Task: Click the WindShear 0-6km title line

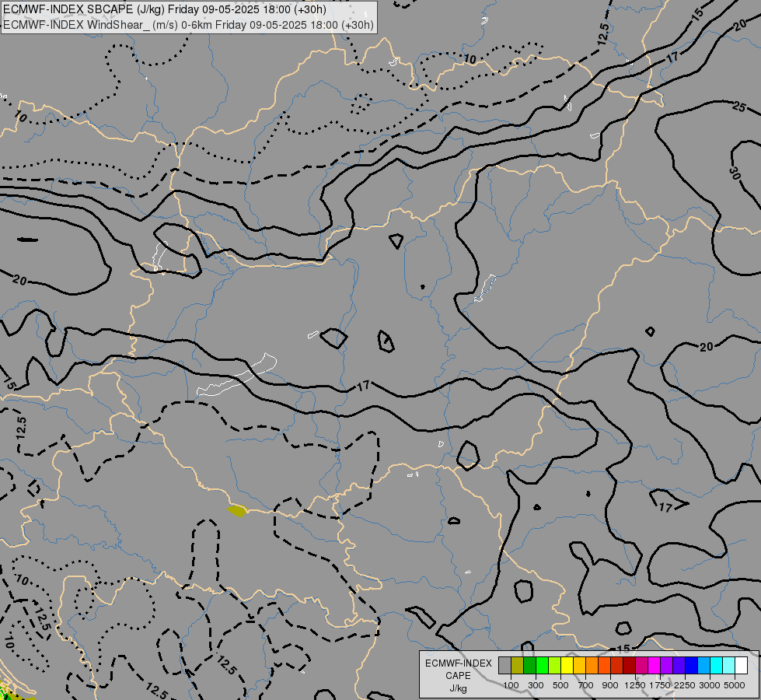Action: (x=188, y=25)
